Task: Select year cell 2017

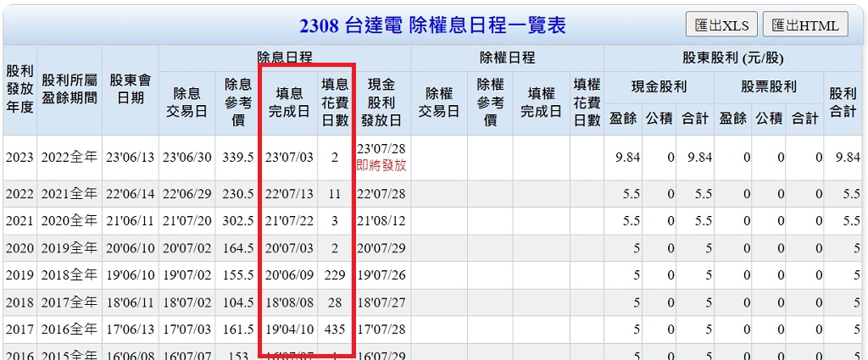Action: point(20,330)
